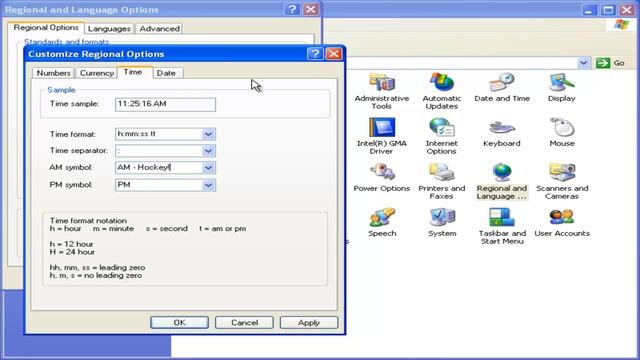Open the Languages tab in background dialog

(109, 29)
